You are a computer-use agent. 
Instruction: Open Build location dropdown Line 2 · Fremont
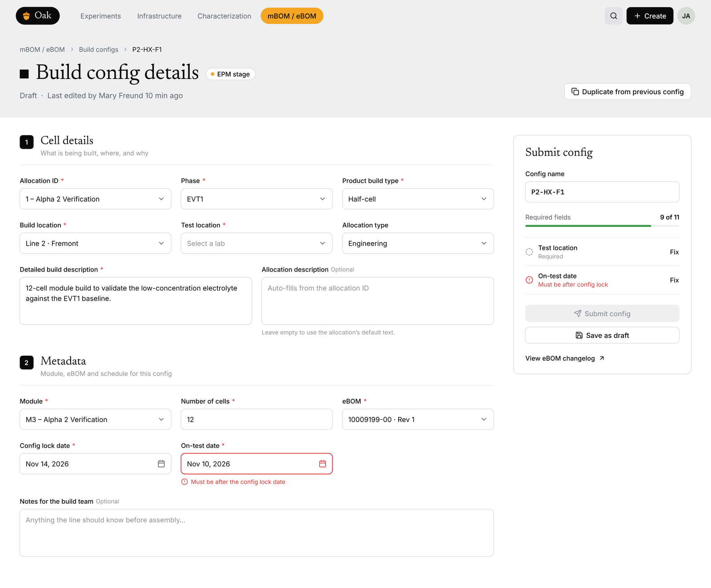(96, 243)
